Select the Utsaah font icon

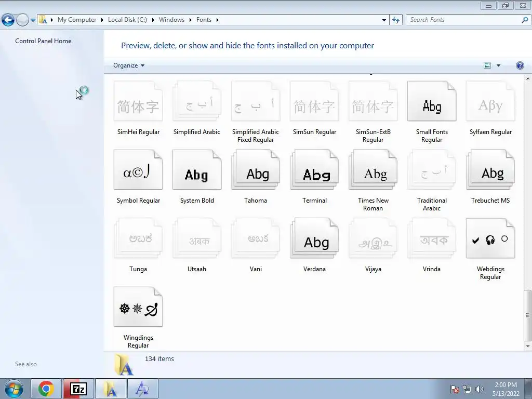197,238
